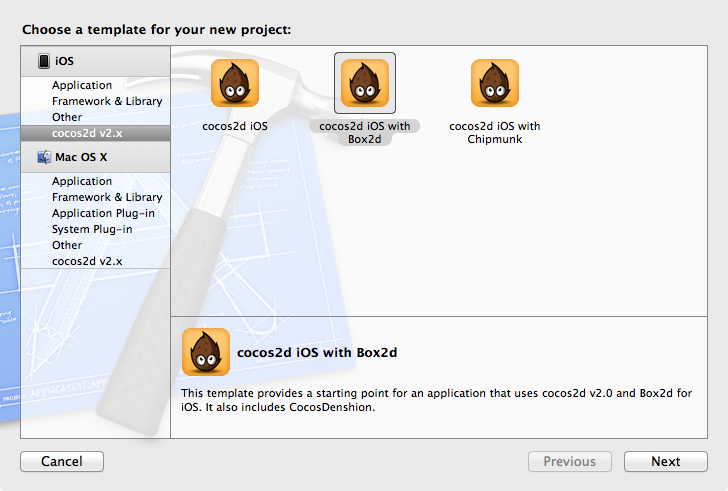Image resolution: width=728 pixels, height=491 pixels.
Task: Choose the System Plug-in category
Action: 92,229
